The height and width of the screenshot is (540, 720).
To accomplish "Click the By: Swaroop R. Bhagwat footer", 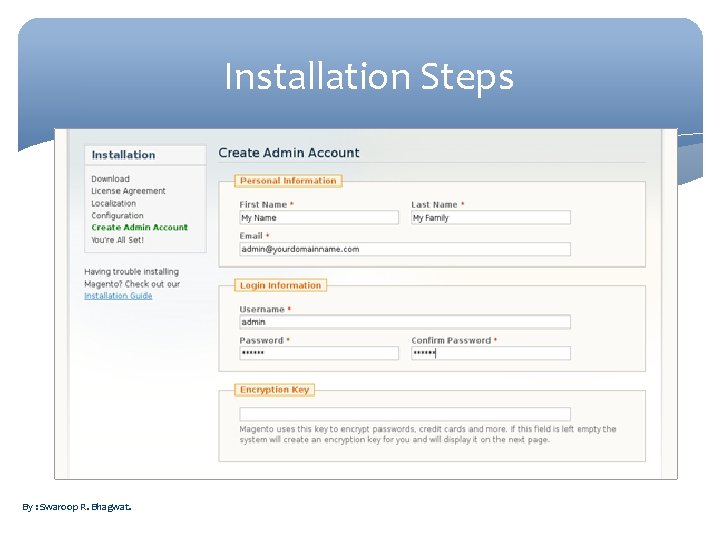I will tap(77, 507).
